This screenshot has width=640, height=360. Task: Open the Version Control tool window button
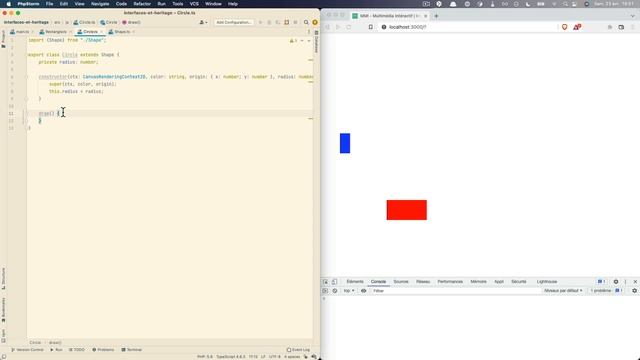tap(27, 350)
